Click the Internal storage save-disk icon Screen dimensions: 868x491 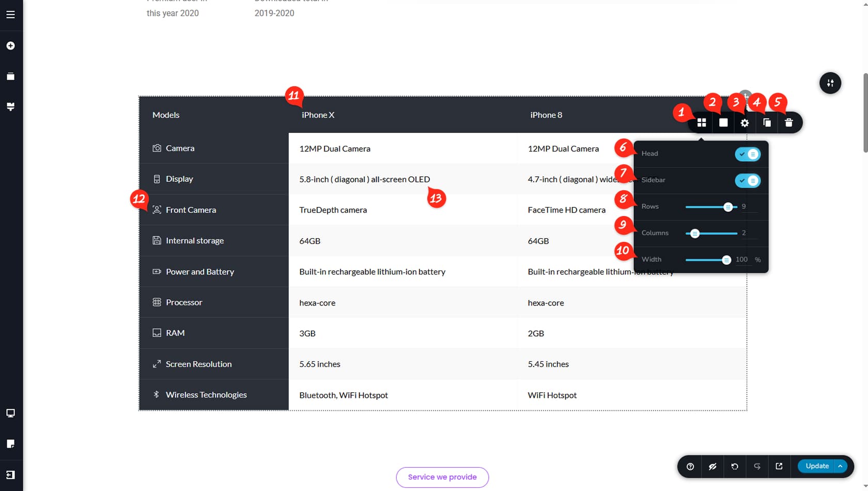[x=157, y=240]
